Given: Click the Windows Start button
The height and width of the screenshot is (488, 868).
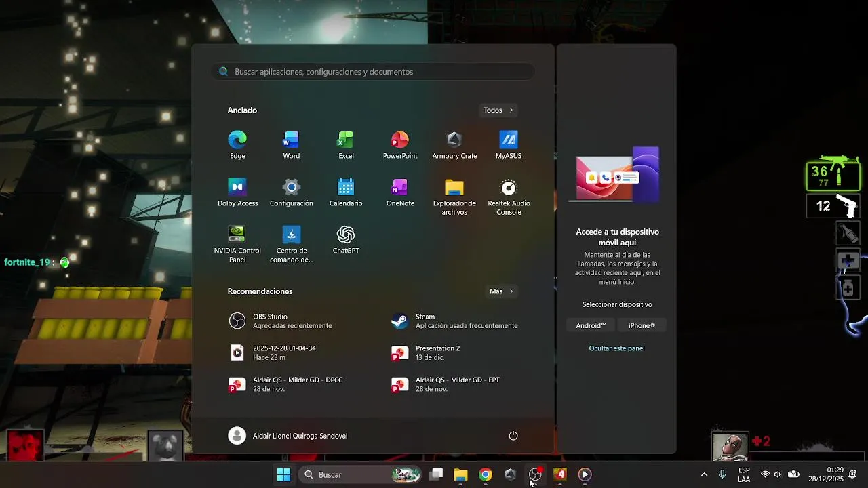Looking at the screenshot, I should (283, 474).
